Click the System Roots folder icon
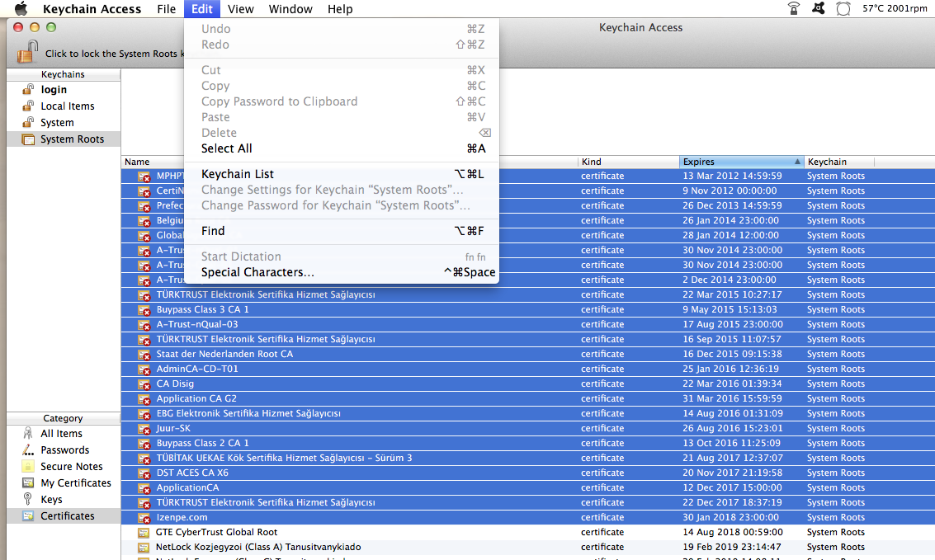This screenshot has height=560, width=935. [28, 139]
